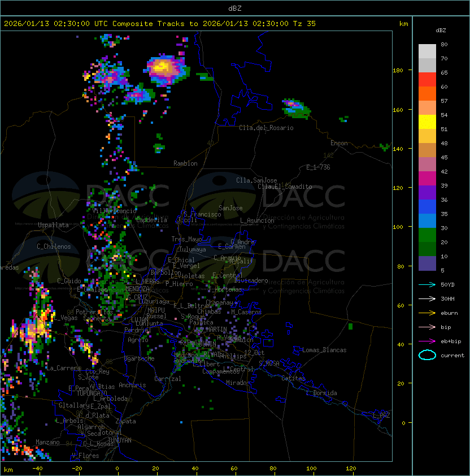Click the 'L_Asuncion' place label
The width and height of the screenshot is (470, 476).
[257, 220]
